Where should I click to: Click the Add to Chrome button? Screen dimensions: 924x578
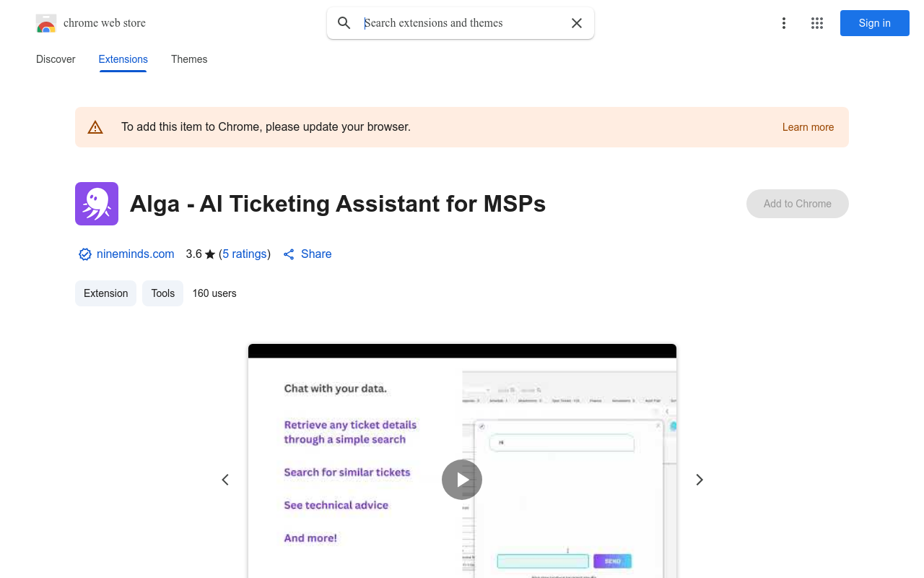point(798,204)
